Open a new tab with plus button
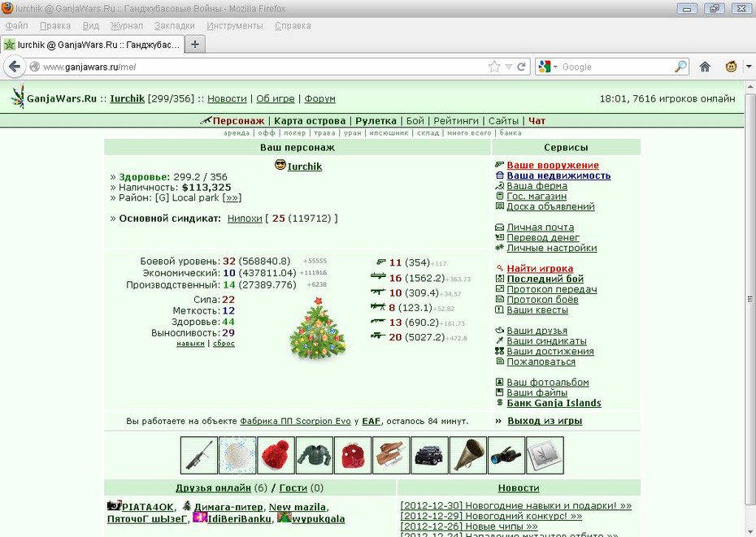The image size is (756, 537). [195, 45]
